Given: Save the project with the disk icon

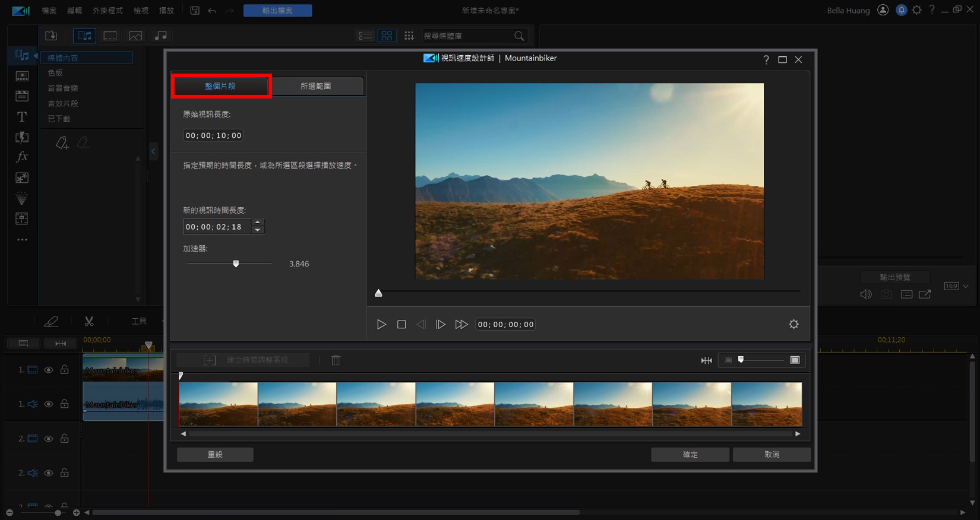Looking at the screenshot, I should click(x=194, y=11).
